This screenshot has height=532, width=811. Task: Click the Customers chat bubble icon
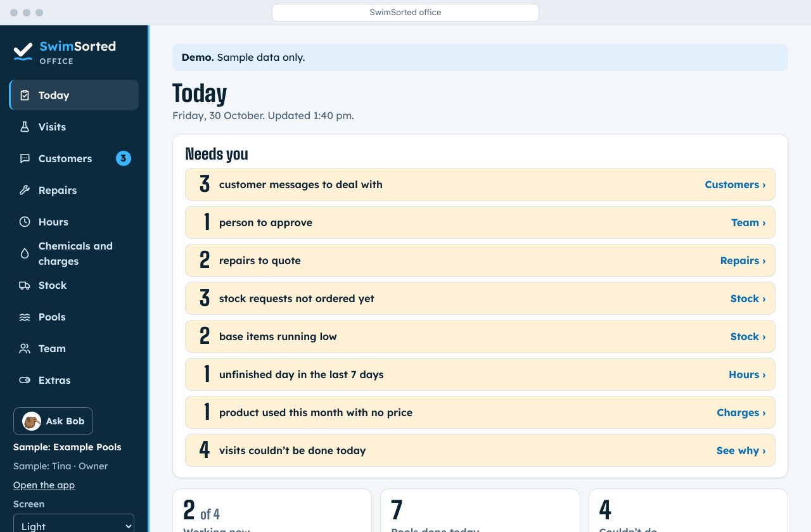pos(25,158)
